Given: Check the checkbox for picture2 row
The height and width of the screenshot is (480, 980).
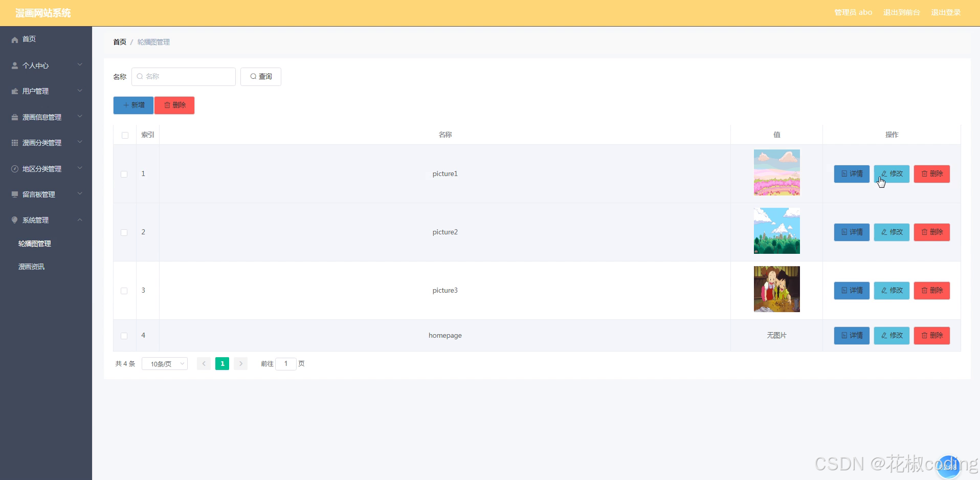Looking at the screenshot, I should click(x=124, y=232).
